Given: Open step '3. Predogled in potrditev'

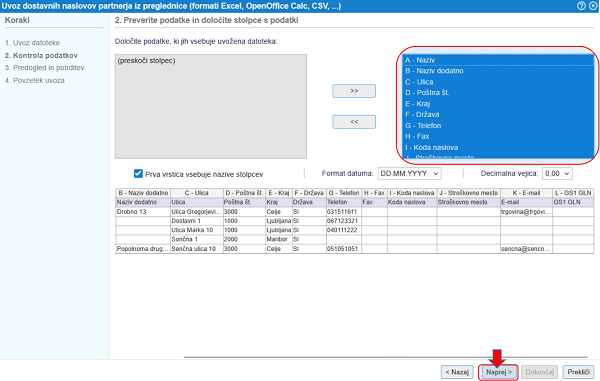Looking at the screenshot, I should (44, 68).
